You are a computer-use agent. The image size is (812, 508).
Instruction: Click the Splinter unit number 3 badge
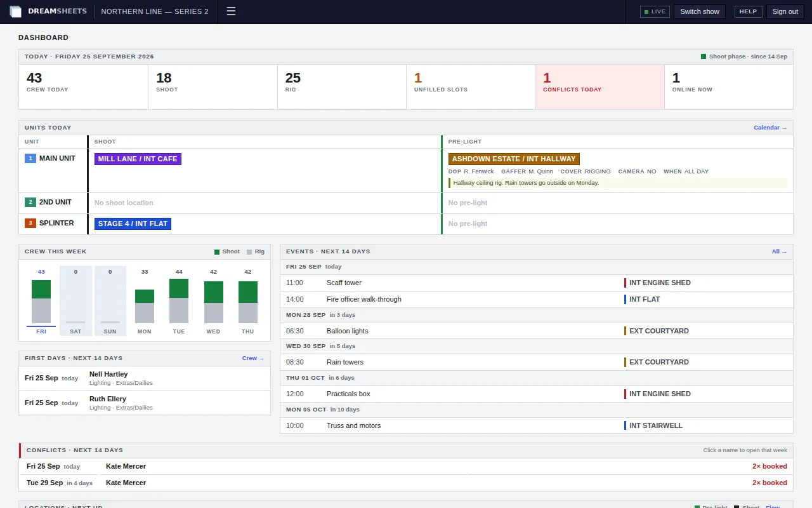pyautogui.click(x=30, y=224)
